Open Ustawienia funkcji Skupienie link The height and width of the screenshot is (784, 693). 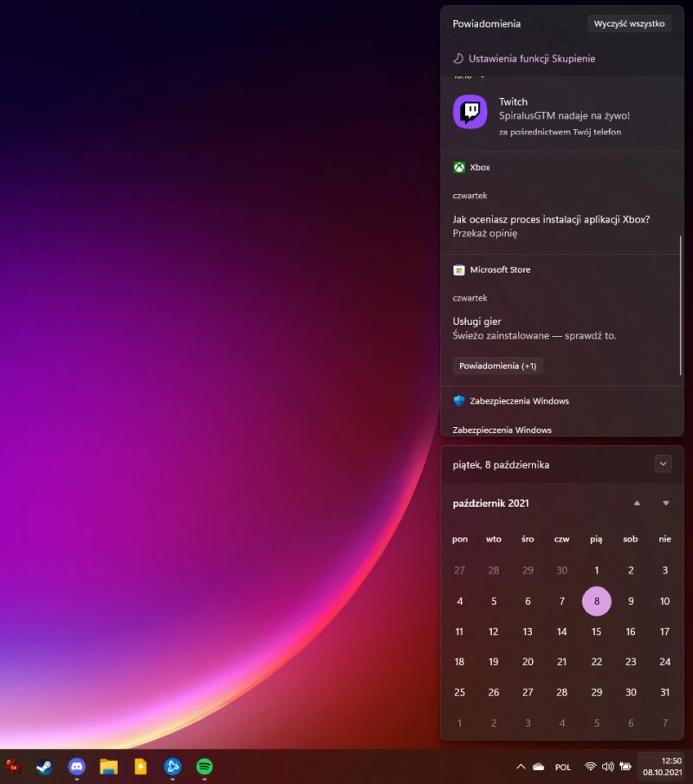coord(531,59)
